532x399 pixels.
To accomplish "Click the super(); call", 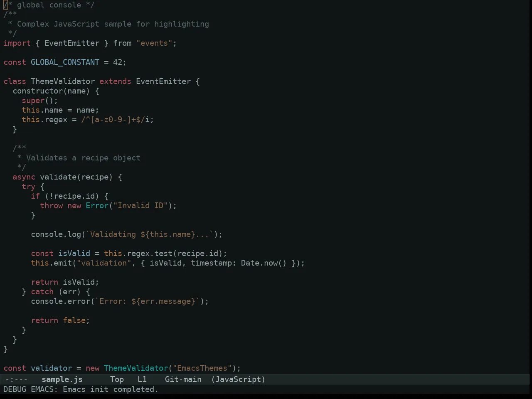I will tap(40, 101).
